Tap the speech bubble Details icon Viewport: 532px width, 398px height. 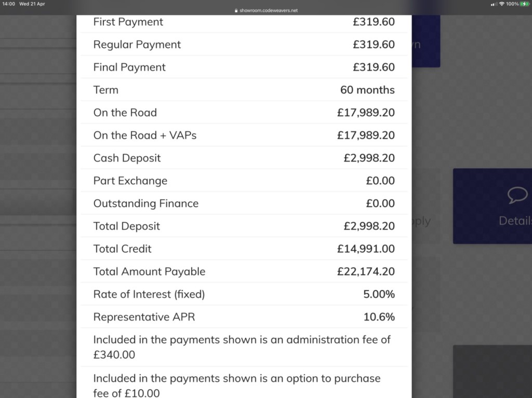[517, 195]
